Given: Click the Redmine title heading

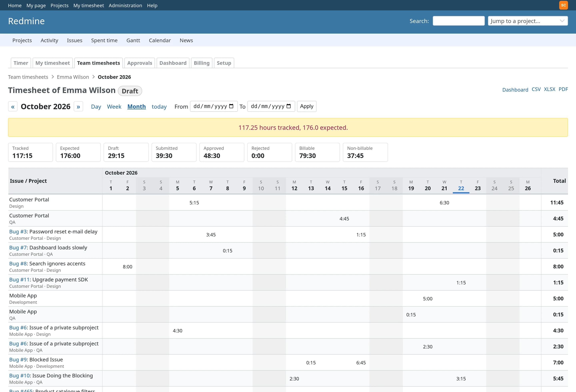Looking at the screenshot, I should 26,21.
